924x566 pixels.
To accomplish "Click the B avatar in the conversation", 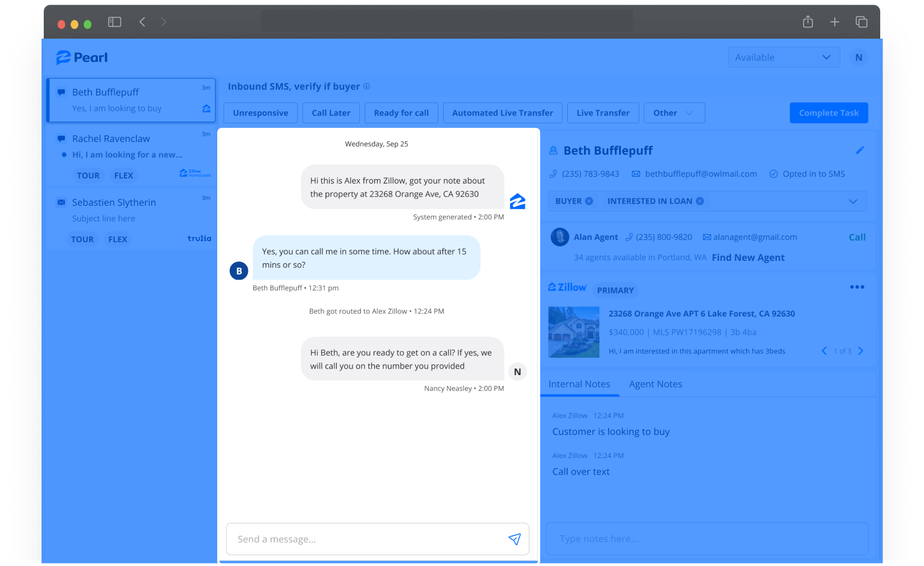I will click(x=239, y=271).
